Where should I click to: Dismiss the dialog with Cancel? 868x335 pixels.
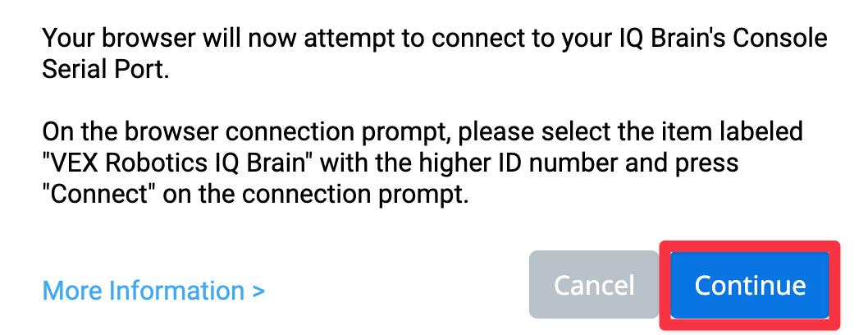[x=594, y=285]
